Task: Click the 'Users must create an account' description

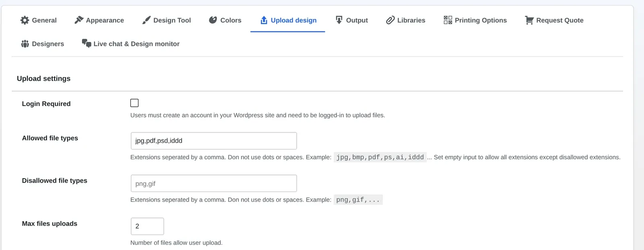Action: pyautogui.click(x=258, y=115)
